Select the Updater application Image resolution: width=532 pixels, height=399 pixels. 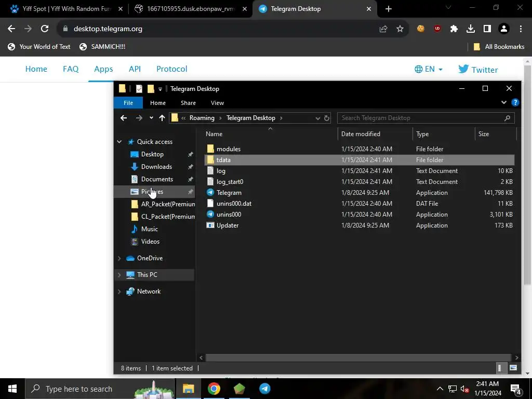[x=228, y=225]
